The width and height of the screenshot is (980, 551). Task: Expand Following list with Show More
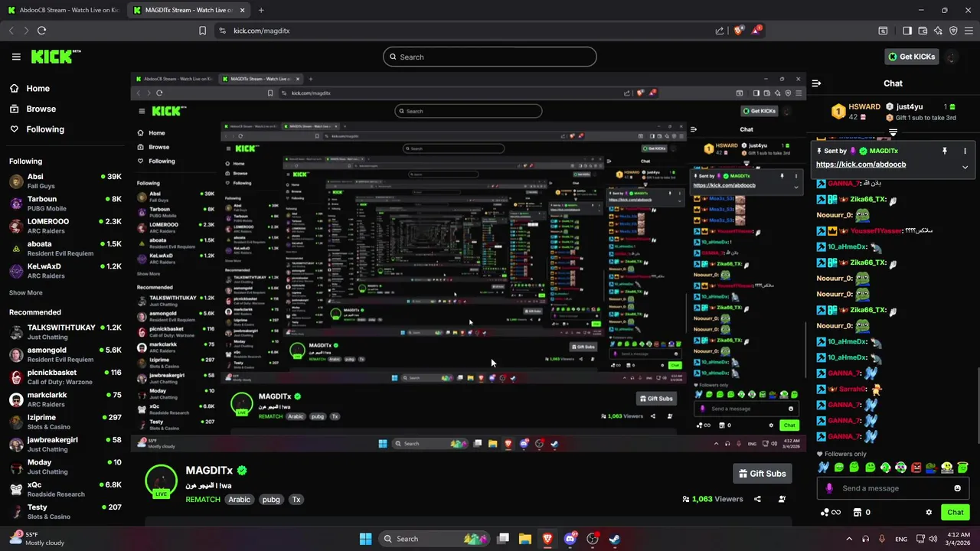[x=26, y=292]
